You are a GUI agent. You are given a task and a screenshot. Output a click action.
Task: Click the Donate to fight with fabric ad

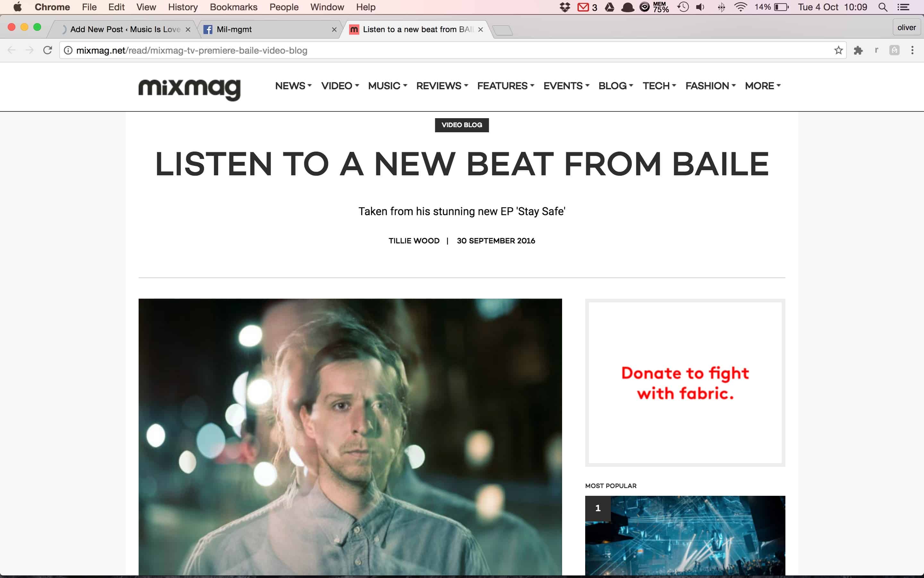coord(685,383)
